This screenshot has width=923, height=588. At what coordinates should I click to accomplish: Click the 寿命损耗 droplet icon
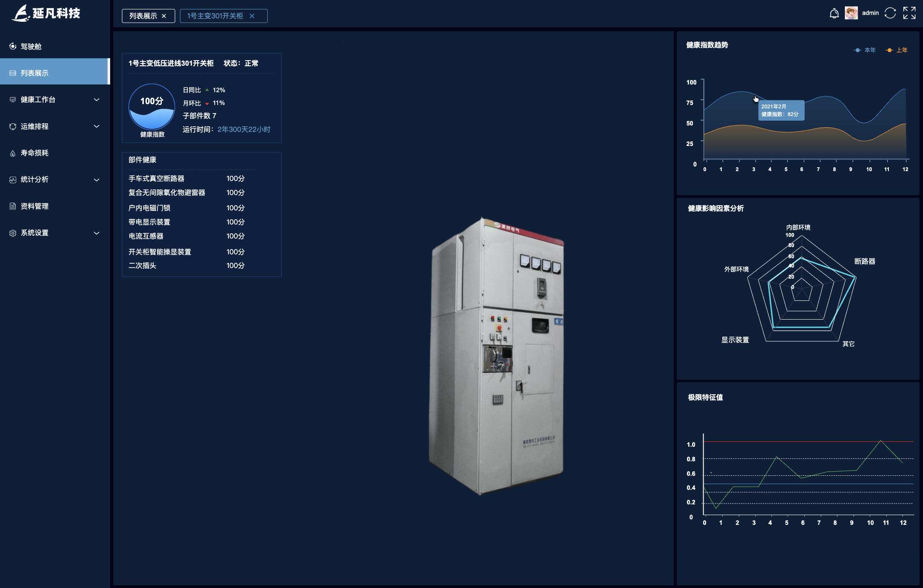13,153
